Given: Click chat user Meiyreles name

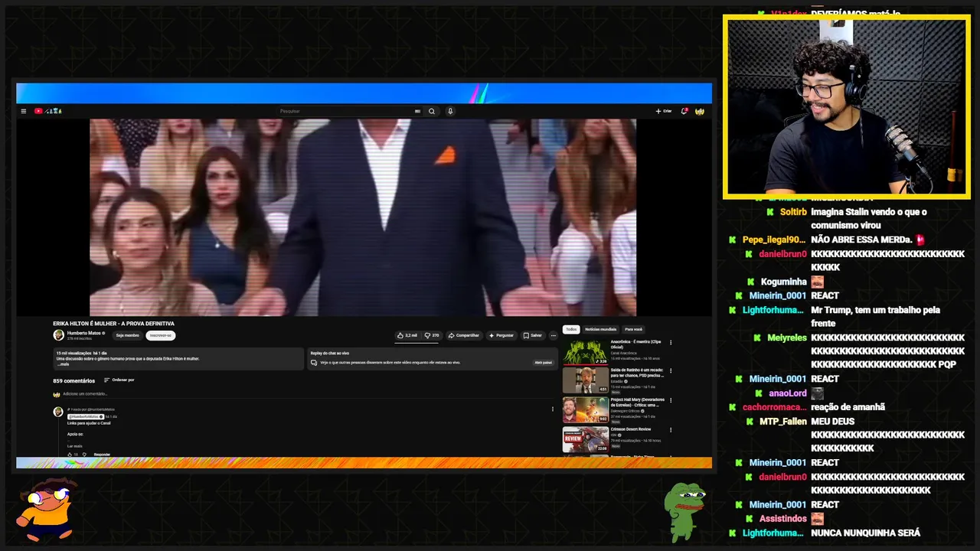Looking at the screenshot, I should click(787, 337).
